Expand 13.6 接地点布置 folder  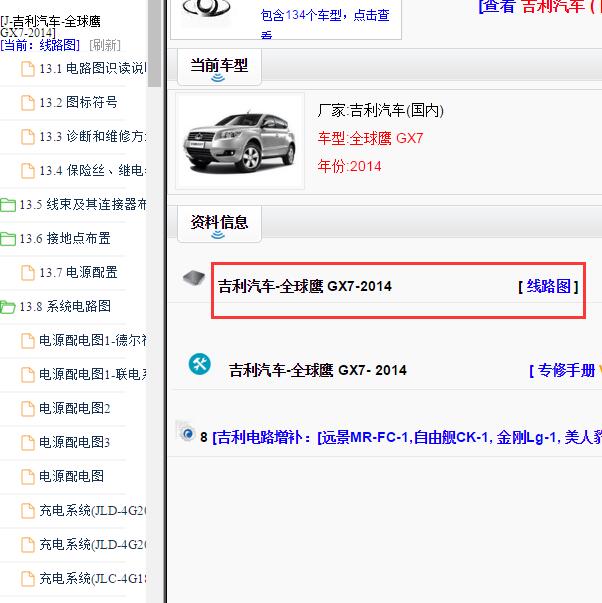[65, 238]
